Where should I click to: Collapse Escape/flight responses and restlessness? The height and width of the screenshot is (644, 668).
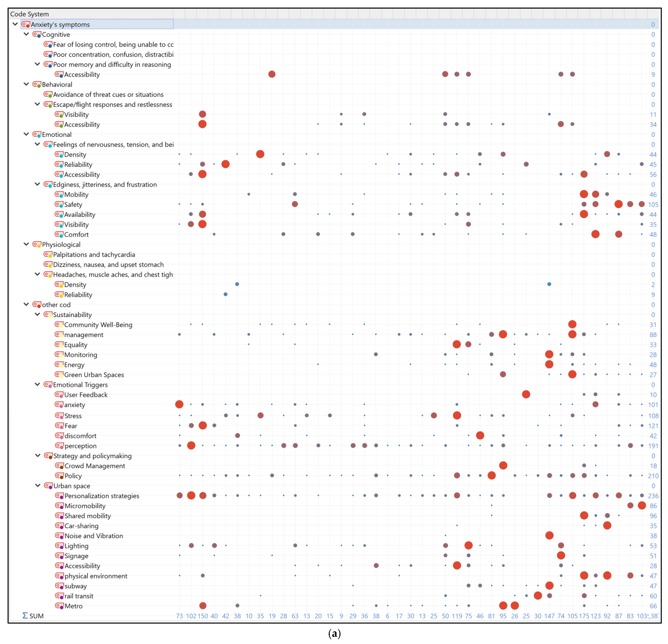click(37, 104)
